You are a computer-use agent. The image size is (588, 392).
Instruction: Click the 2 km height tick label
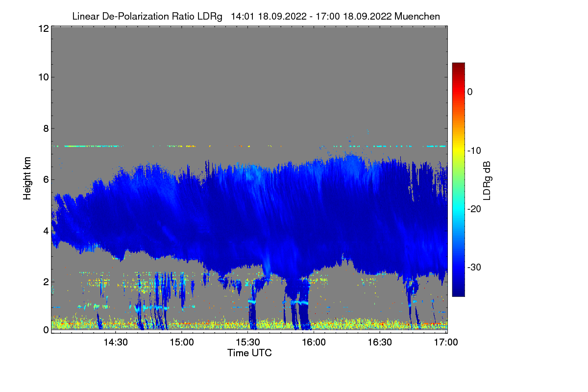click(46, 282)
